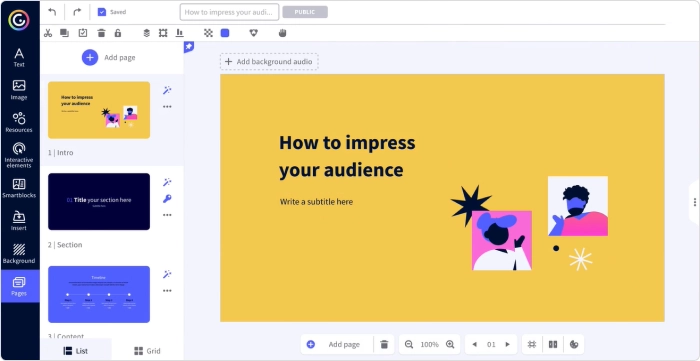
Task: Select 'Write a subtitle here' text
Action: tap(317, 202)
